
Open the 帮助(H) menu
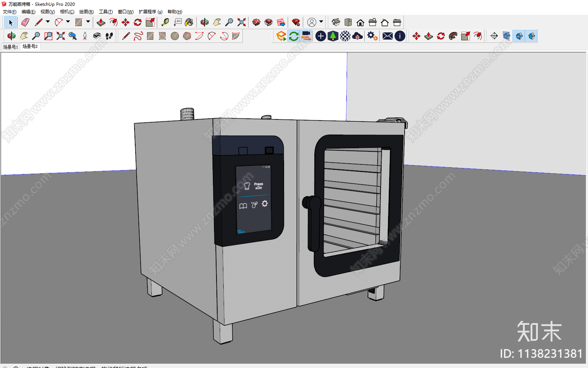pyautogui.click(x=175, y=12)
